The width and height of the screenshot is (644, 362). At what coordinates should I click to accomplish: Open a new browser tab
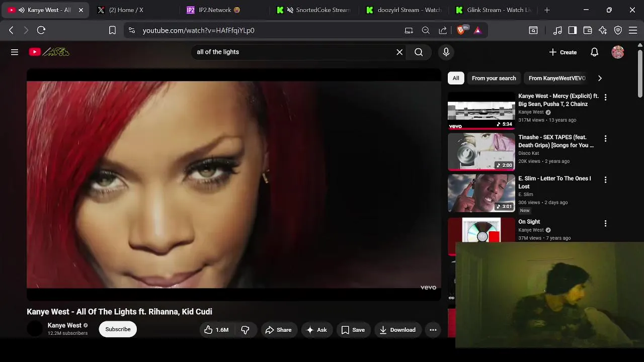coord(547,10)
